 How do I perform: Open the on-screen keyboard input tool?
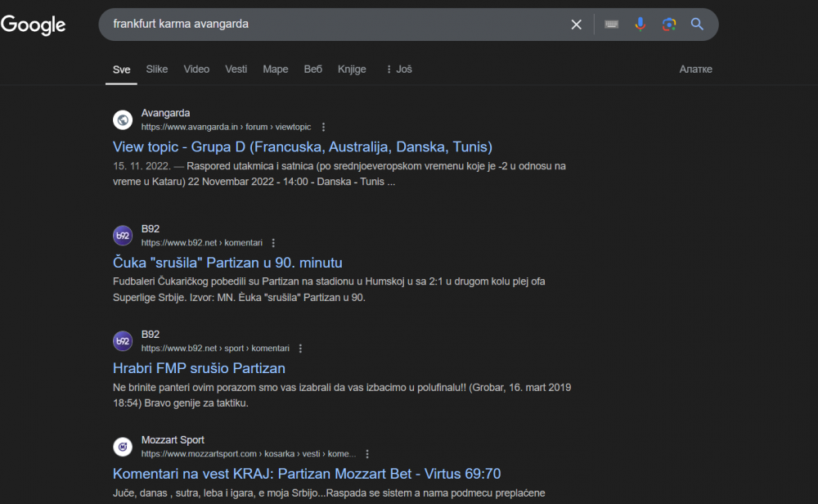pyautogui.click(x=611, y=24)
